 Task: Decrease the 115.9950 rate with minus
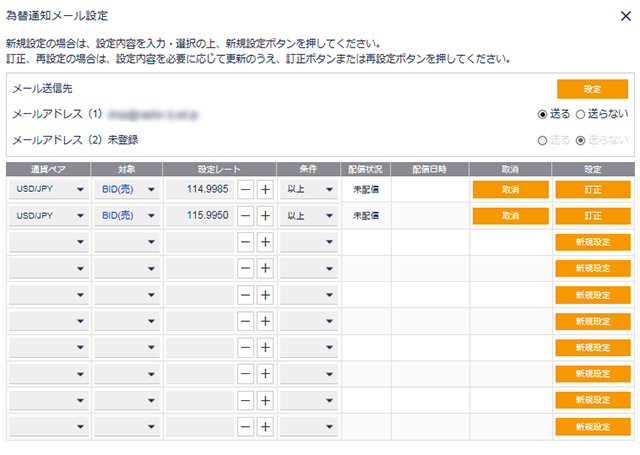click(x=245, y=215)
